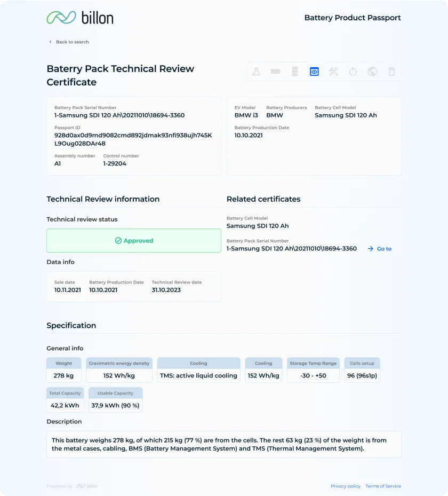
Task: Click the Specification section heading
Action: (71, 326)
